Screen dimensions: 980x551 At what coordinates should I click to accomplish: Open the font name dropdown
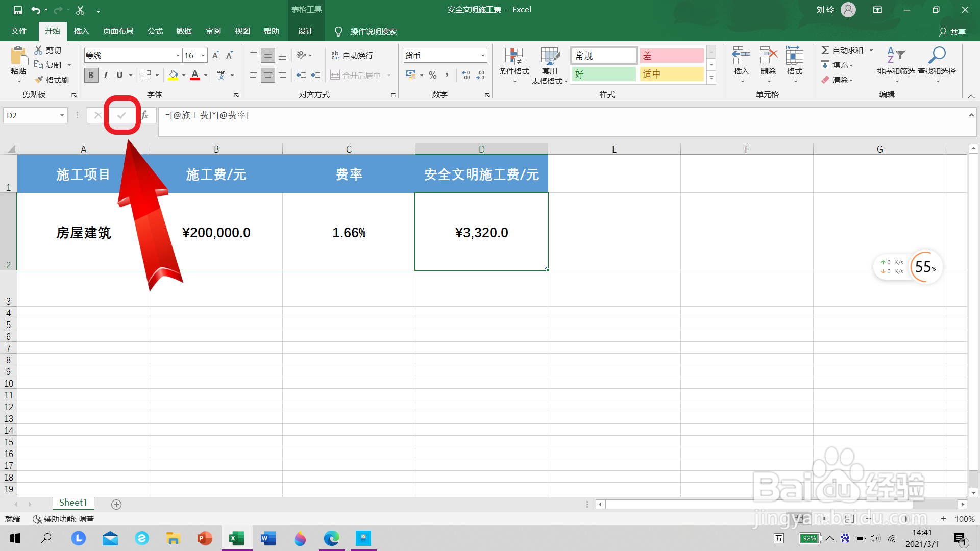coord(178,55)
